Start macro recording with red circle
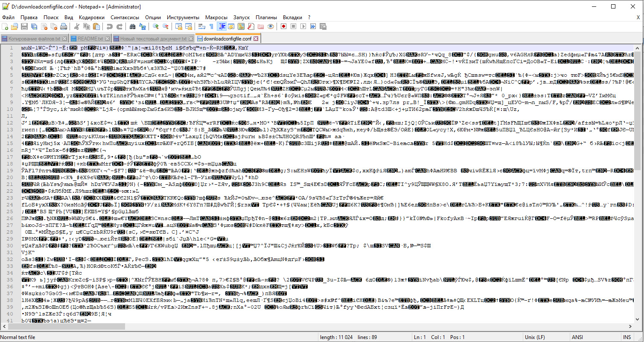Screen dimensions: 644x342 tap(283, 26)
